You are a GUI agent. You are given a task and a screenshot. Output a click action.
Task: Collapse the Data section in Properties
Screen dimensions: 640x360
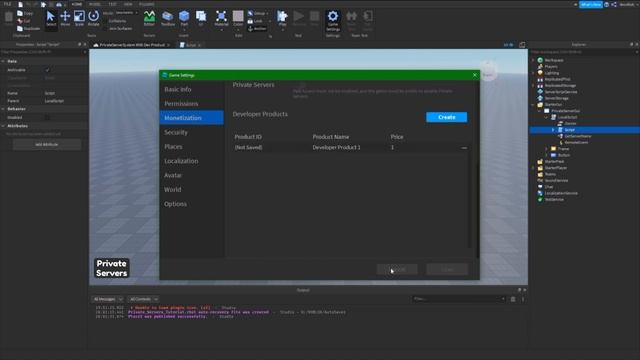pos(3,61)
